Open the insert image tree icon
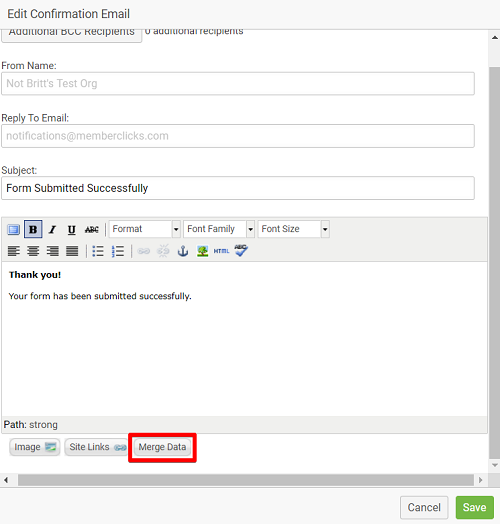This screenshot has height=524, width=500. point(202,251)
